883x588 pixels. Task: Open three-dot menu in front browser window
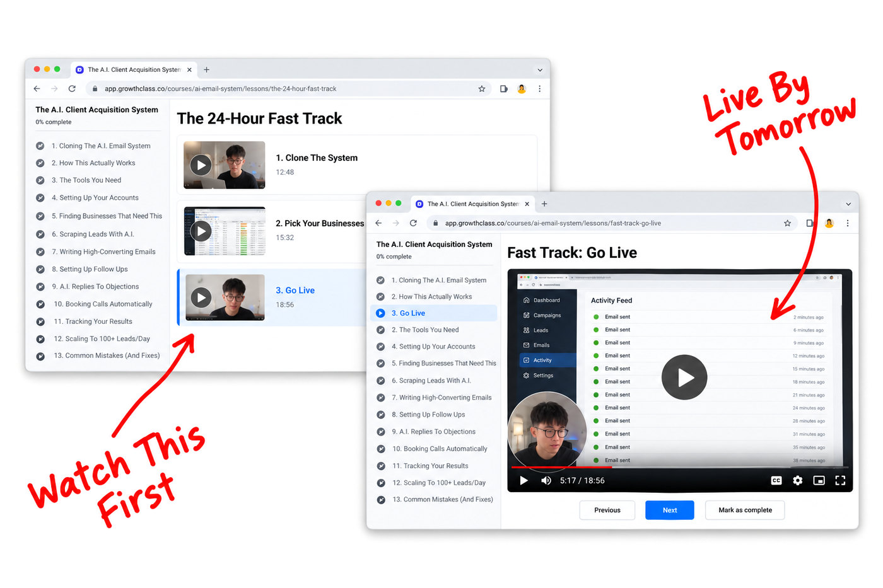coord(848,223)
